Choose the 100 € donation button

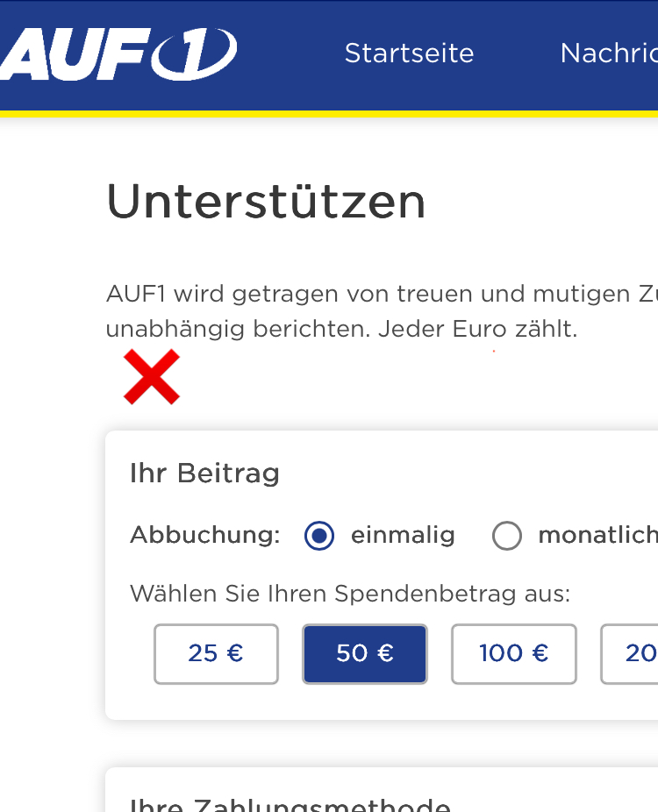tap(513, 653)
